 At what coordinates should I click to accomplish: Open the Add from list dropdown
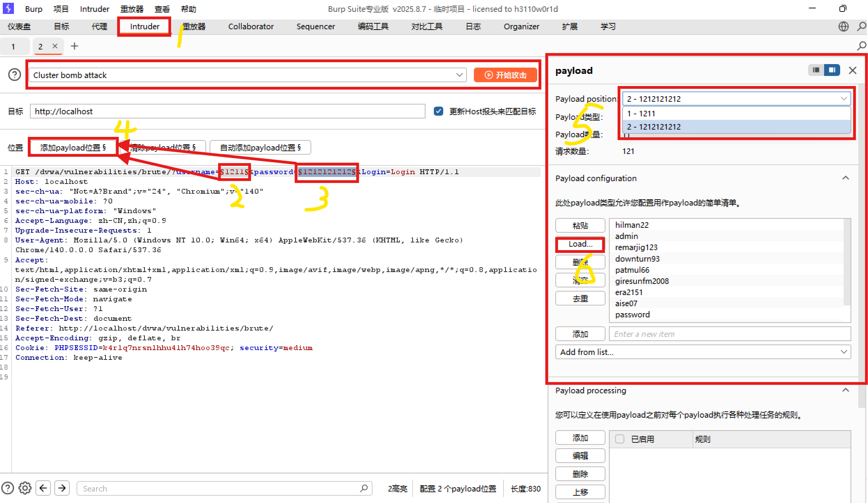pos(703,352)
